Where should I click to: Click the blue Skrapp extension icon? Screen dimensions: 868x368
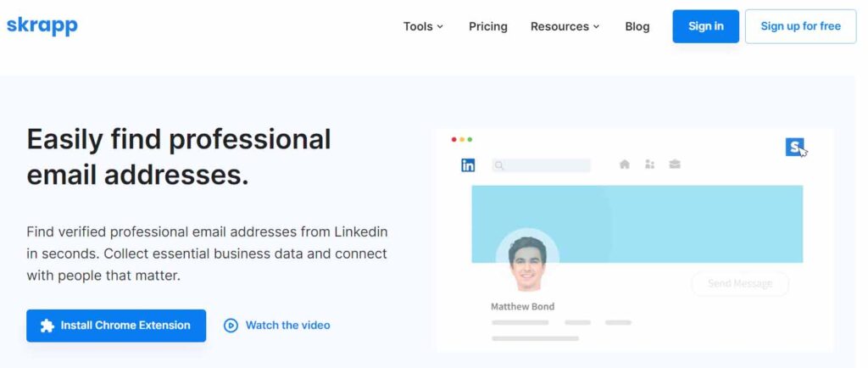click(794, 147)
